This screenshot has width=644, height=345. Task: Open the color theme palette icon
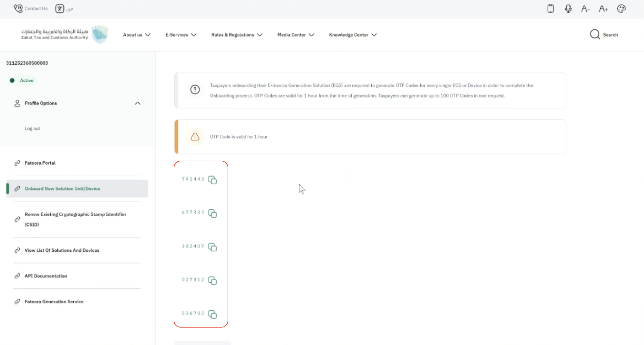[x=621, y=9]
